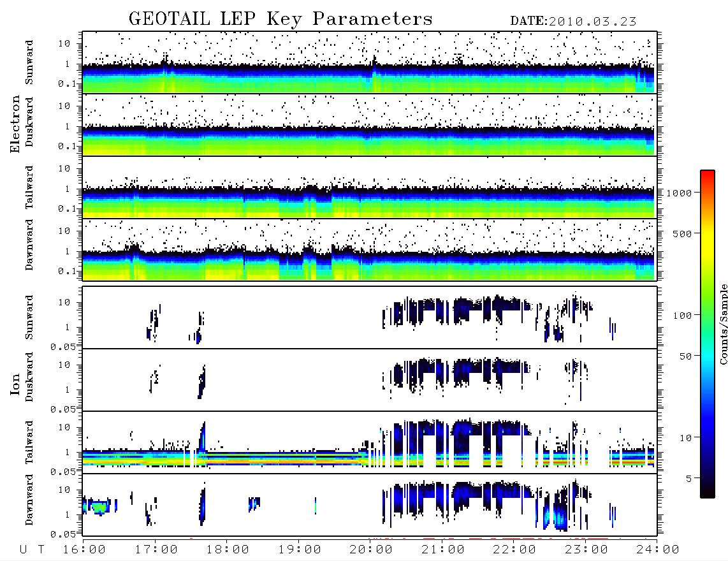Click the Electron group axis label
The height and width of the screenshot is (561, 728).
pos(15,124)
